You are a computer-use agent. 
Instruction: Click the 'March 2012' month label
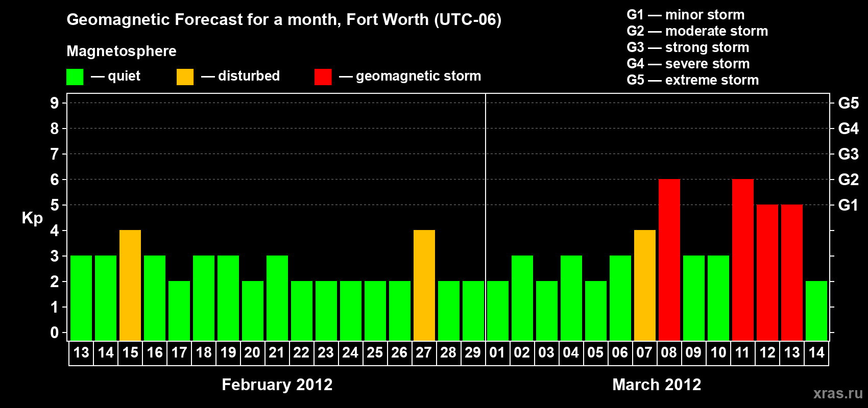(x=657, y=385)
